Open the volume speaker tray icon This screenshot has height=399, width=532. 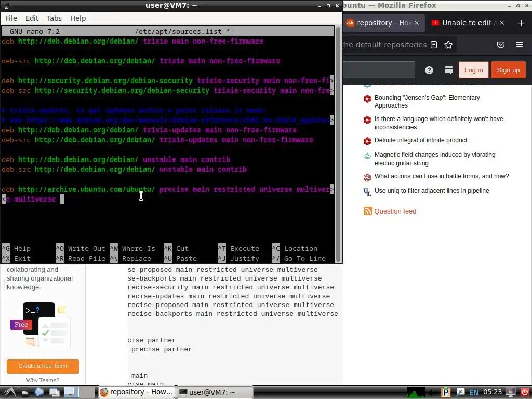point(432,393)
